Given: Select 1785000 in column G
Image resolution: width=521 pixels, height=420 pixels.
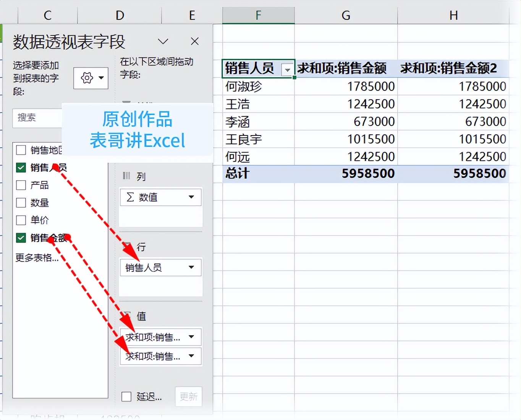Looking at the screenshot, I should 346,86.
